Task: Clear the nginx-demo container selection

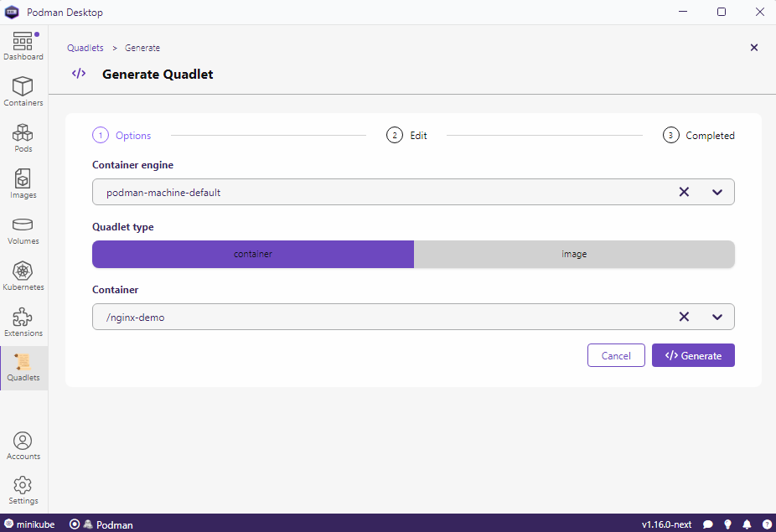Action: click(684, 317)
